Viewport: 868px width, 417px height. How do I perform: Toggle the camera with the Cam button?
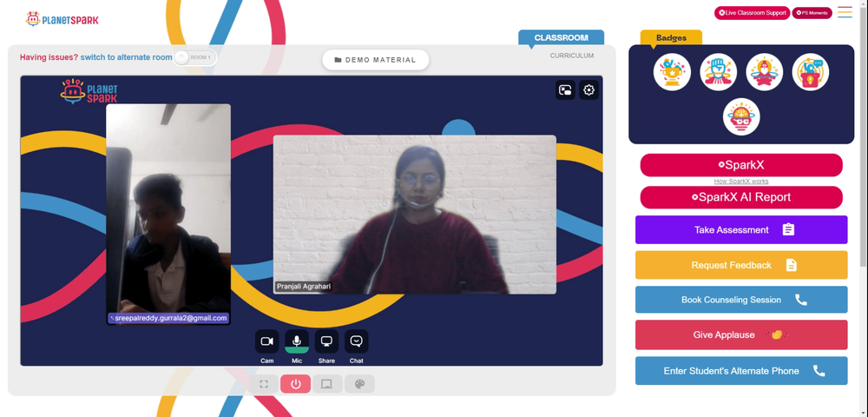click(x=266, y=341)
